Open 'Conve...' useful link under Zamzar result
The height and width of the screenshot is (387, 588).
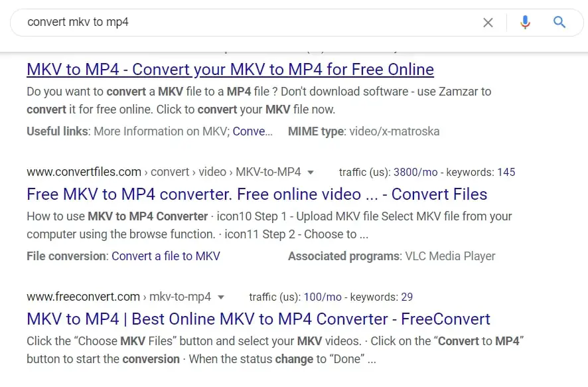(252, 131)
